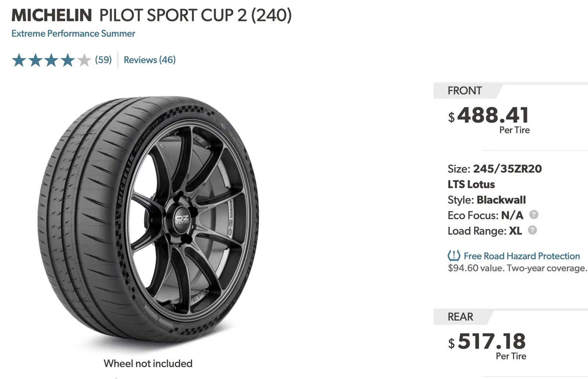Click the Wheel not included caption

[x=148, y=364]
